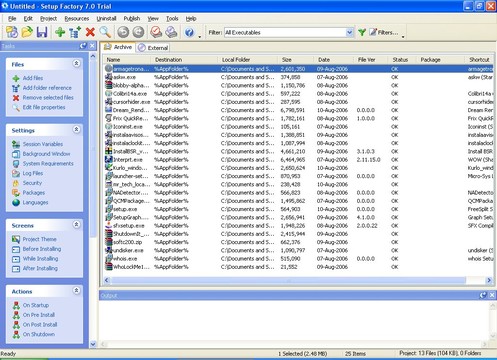Click the file list horizontal scrollbar right arrow
Image resolution: width=497 pixels, height=360 pixels.
pos(489,280)
